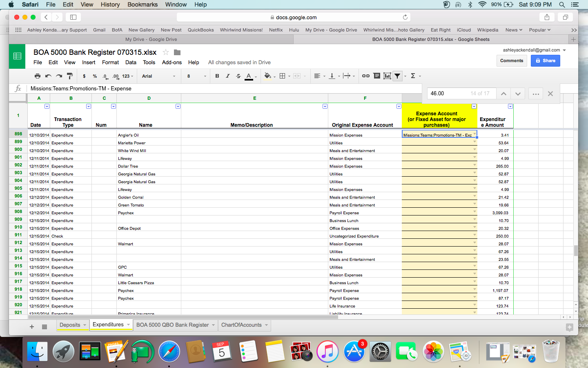Turn off the filter funnel button

click(x=397, y=76)
